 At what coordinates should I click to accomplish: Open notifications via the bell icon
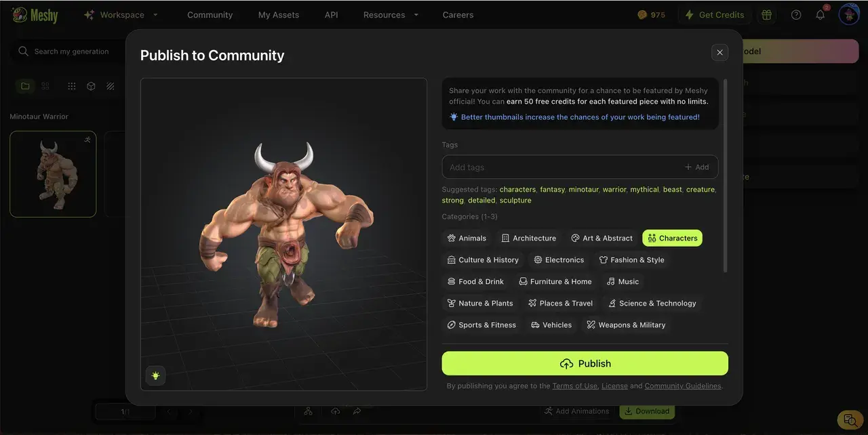(820, 14)
